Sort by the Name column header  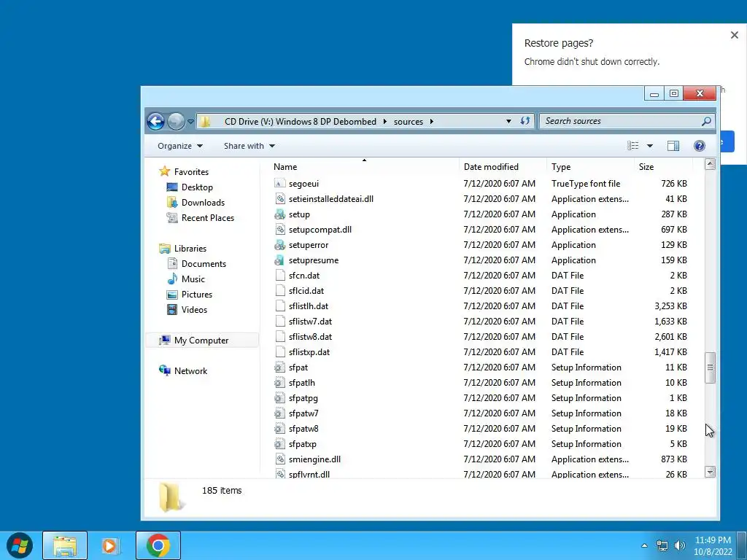285,167
